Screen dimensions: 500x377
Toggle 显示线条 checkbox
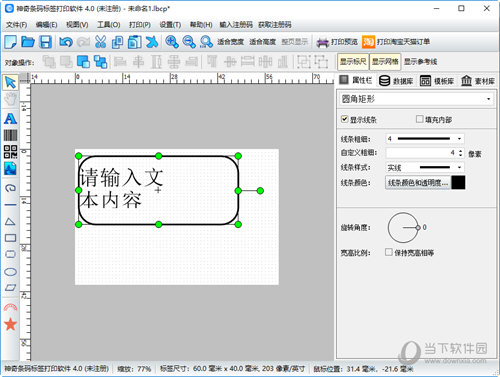click(345, 119)
